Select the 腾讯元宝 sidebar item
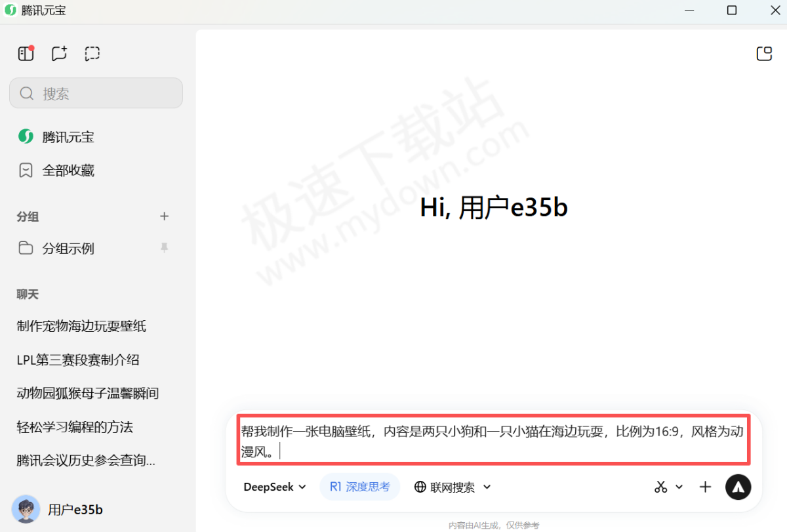Viewport: 787px width, 532px height. 68,136
